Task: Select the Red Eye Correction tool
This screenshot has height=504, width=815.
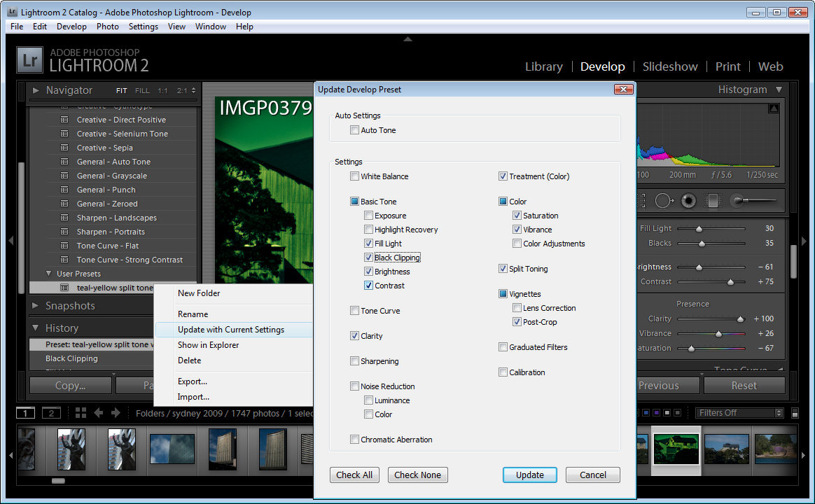Action: (x=689, y=201)
